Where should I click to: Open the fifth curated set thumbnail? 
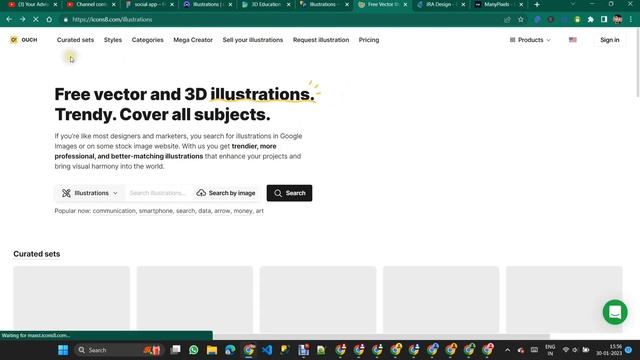pos(564,299)
